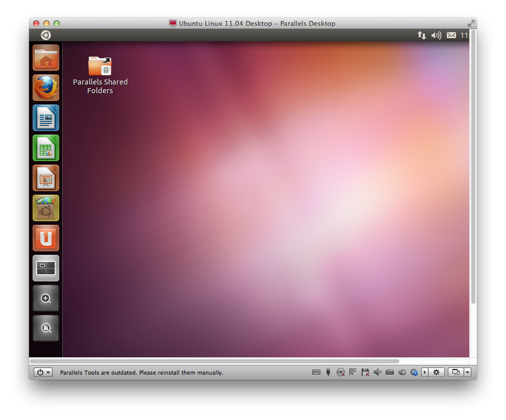Click the horizontal scrollbar of the VM window
506x420 pixels.
[x=215, y=361]
